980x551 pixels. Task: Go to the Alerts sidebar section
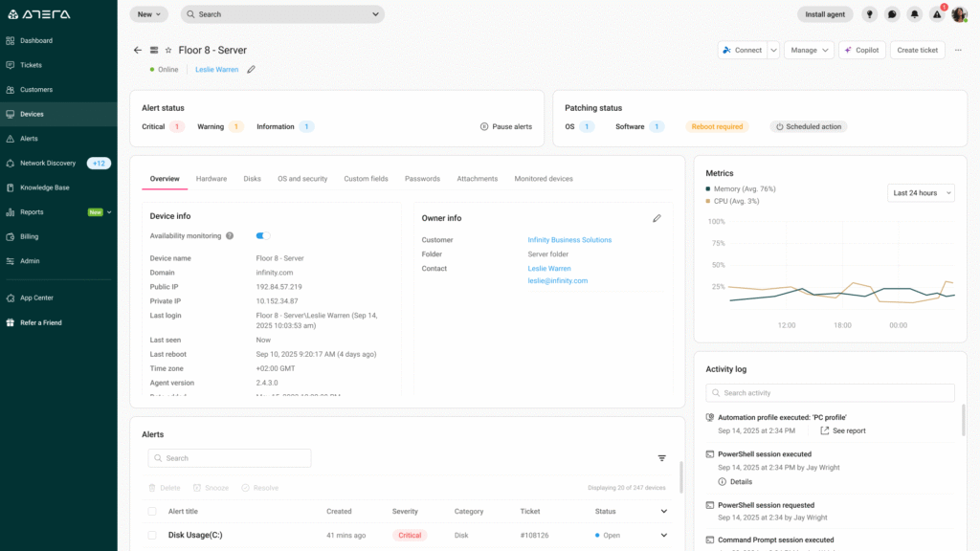pyautogui.click(x=34, y=138)
